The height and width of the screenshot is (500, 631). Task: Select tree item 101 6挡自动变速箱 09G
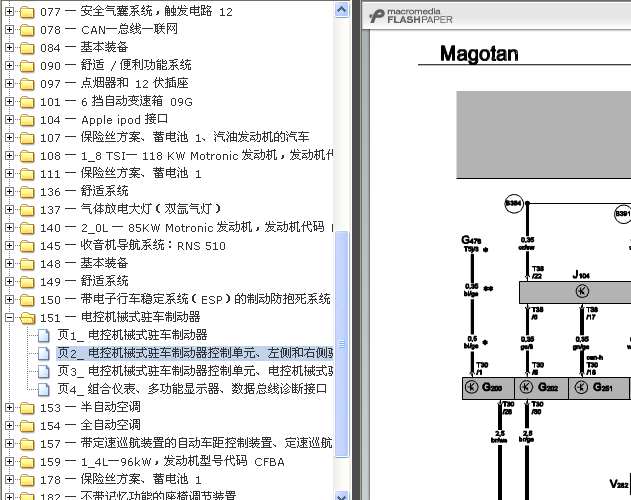tap(116, 101)
